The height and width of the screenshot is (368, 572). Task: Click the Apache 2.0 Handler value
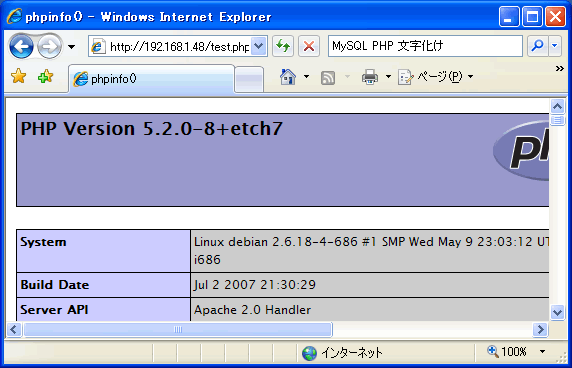(x=252, y=310)
